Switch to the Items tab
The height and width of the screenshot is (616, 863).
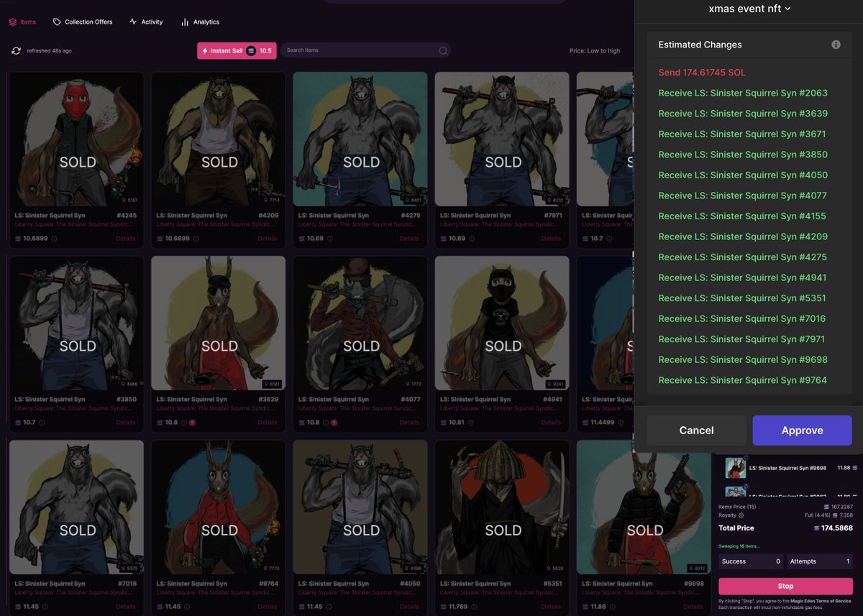click(x=22, y=22)
